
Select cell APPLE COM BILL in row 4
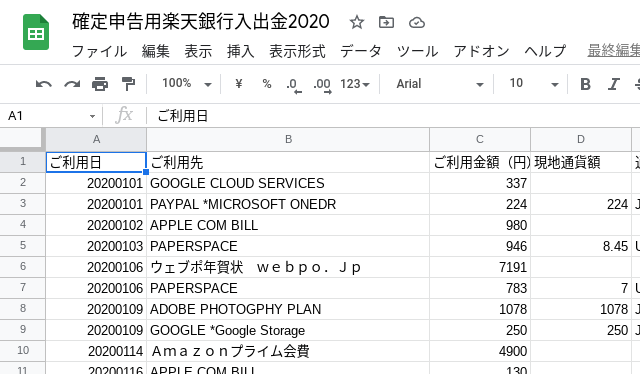tap(288, 225)
